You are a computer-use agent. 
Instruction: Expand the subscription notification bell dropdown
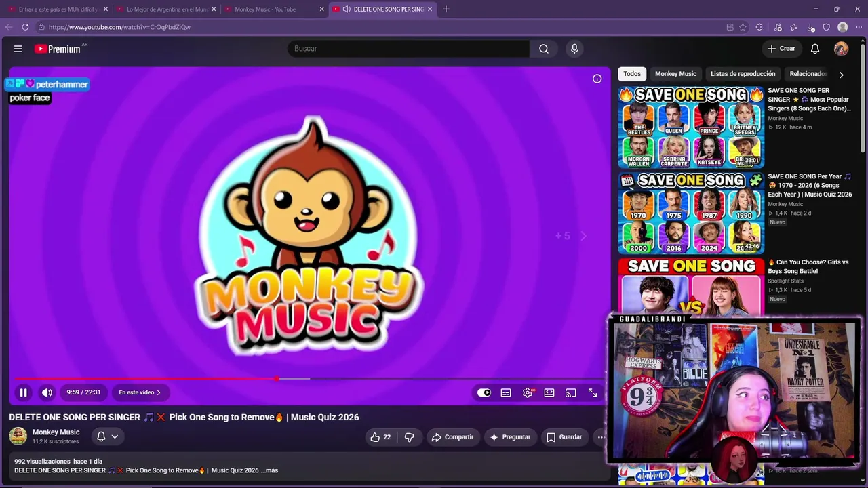108,437
